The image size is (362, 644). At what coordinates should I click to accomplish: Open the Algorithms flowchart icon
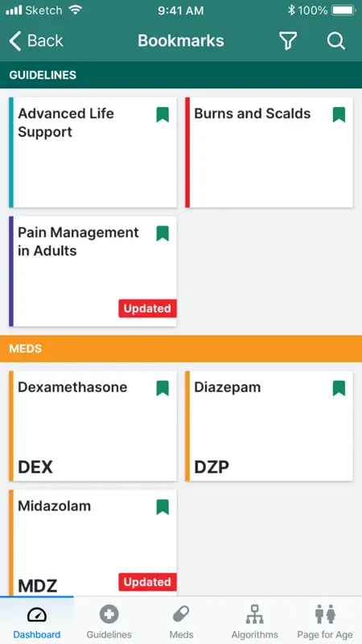tap(254, 614)
